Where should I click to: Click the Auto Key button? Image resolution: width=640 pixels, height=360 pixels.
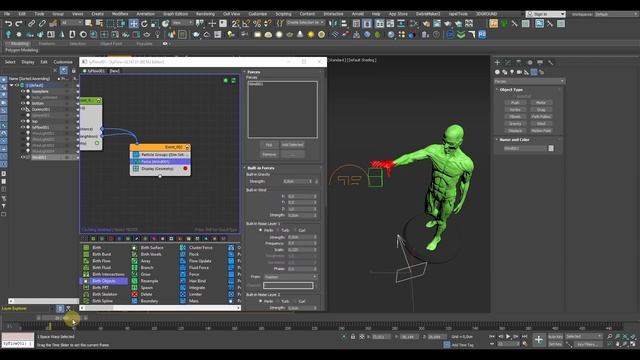pos(555,336)
